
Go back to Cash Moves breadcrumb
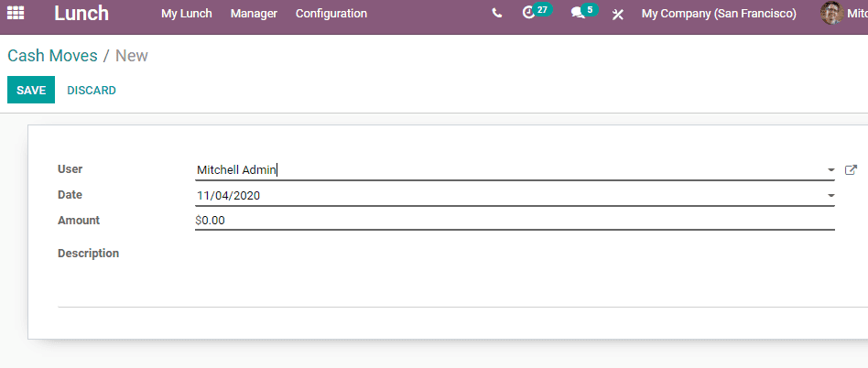(52, 56)
